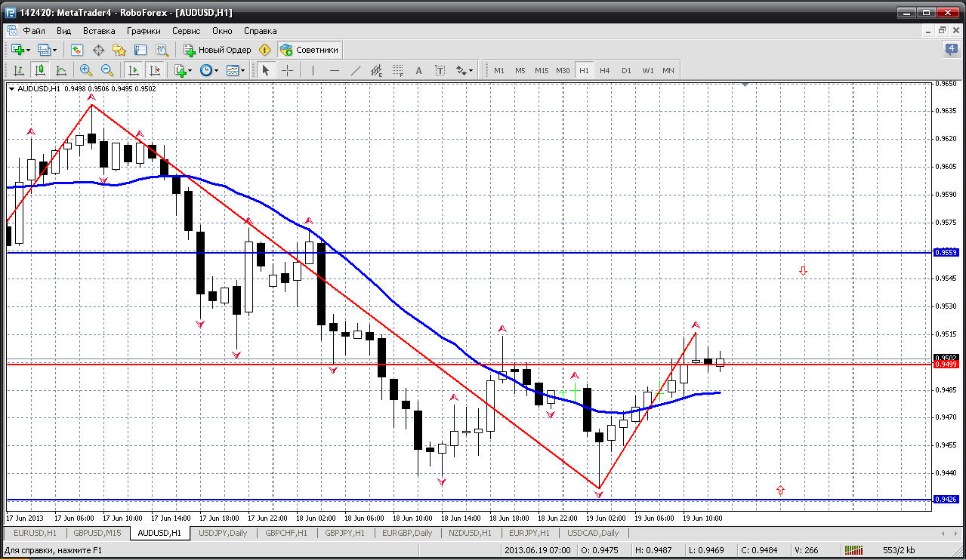Open the Файл menu
The image size is (966, 560).
coord(34,31)
